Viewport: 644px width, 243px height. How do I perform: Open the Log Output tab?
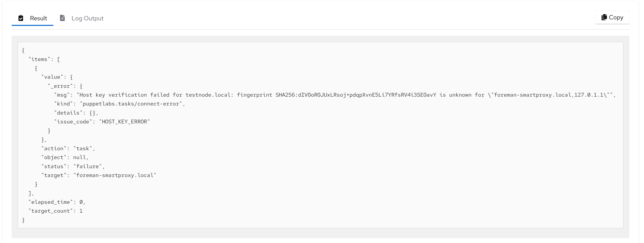point(87,18)
